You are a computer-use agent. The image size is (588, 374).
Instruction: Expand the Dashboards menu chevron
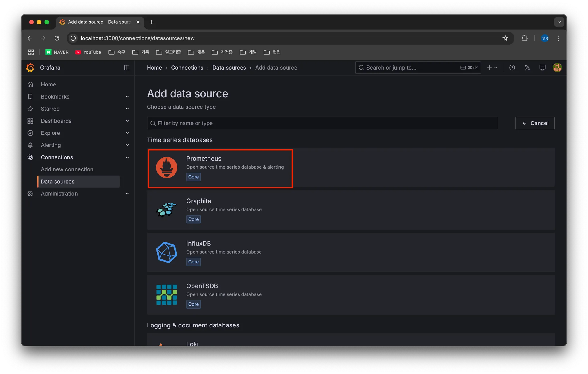(x=127, y=121)
